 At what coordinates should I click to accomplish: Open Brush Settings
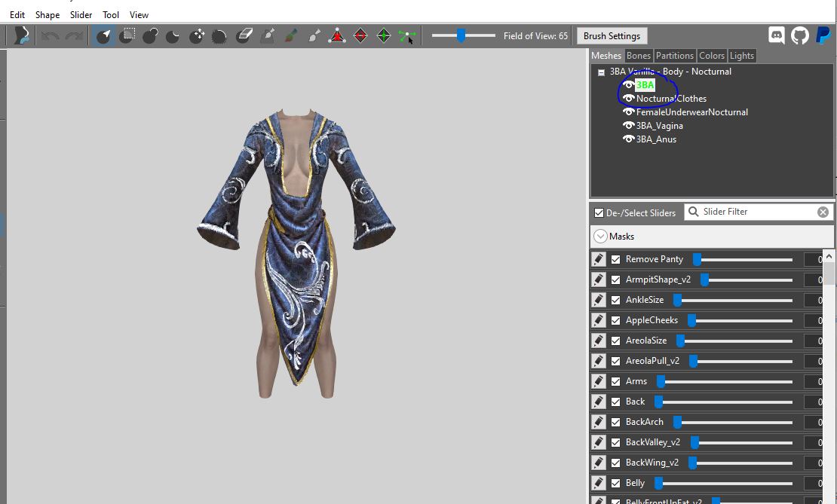click(x=612, y=35)
